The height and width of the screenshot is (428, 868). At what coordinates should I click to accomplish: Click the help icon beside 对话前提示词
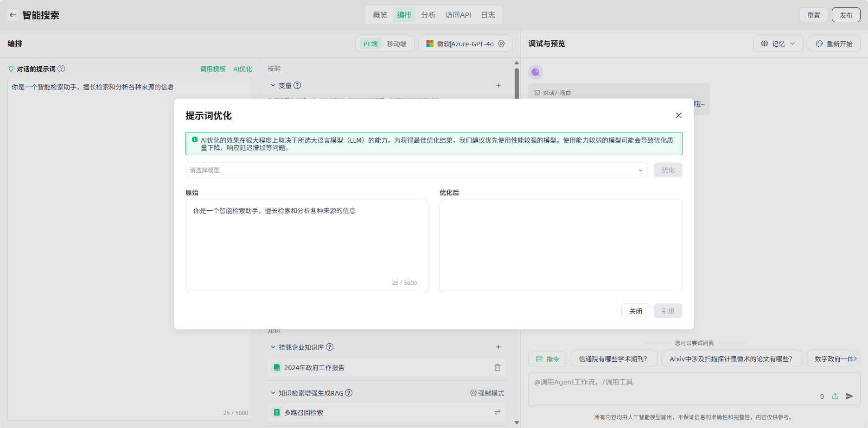61,69
